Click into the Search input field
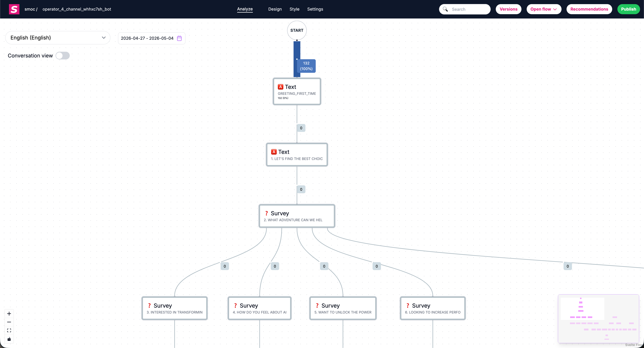The width and height of the screenshot is (644, 348). click(x=465, y=9)
